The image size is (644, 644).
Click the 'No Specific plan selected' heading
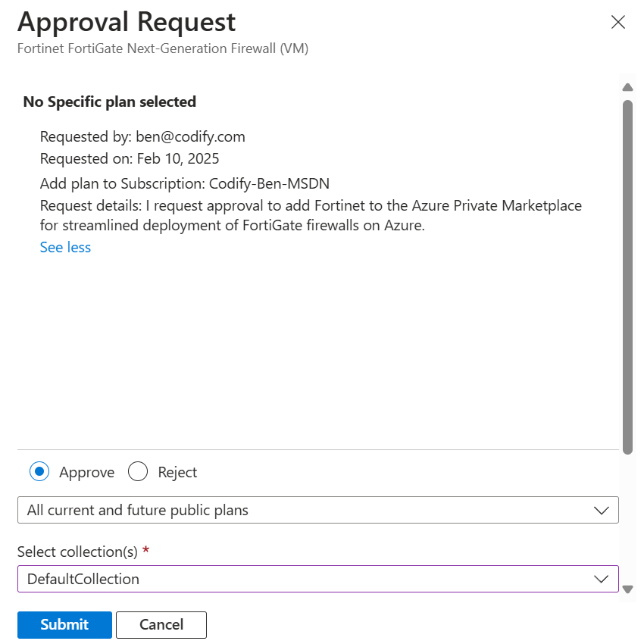coord(110,102)
